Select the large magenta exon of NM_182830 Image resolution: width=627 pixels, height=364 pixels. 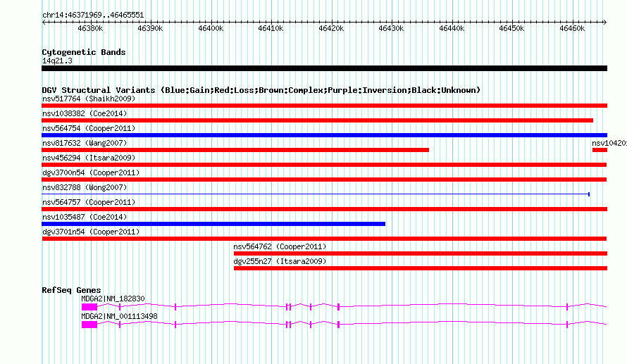(89, 307)
